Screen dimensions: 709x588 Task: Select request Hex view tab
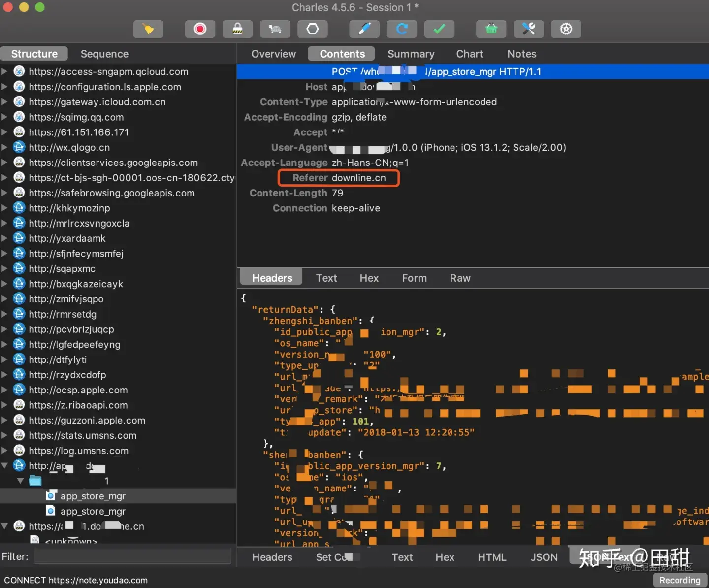pos(369,278)
